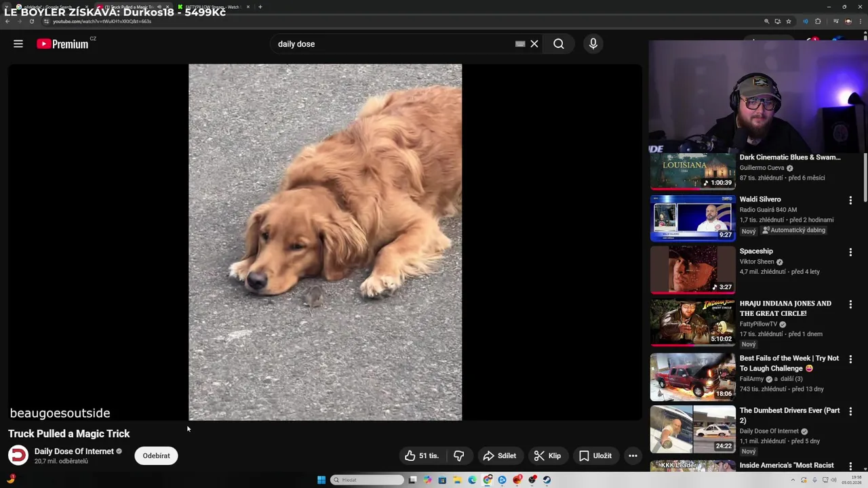Open options menu for Spaceship video
The height and width of the screenshot is (488, 868).
850,252
